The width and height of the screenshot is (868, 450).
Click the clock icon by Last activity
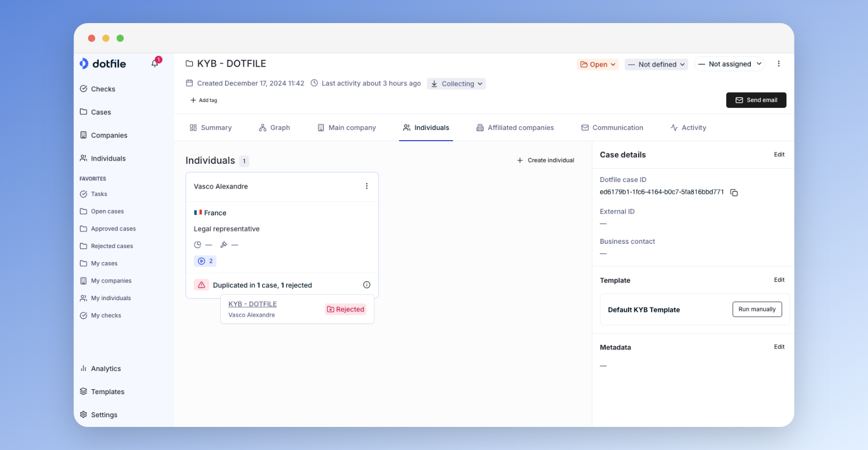[314, 83]
